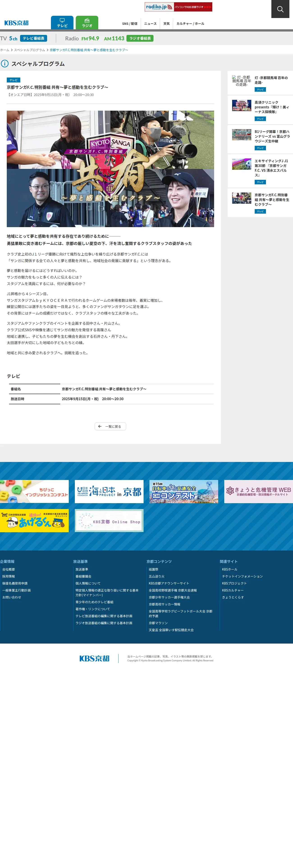293x868 pixels.
Task: Open きょうと危機管理WEB banner
Action: (259, 491)
